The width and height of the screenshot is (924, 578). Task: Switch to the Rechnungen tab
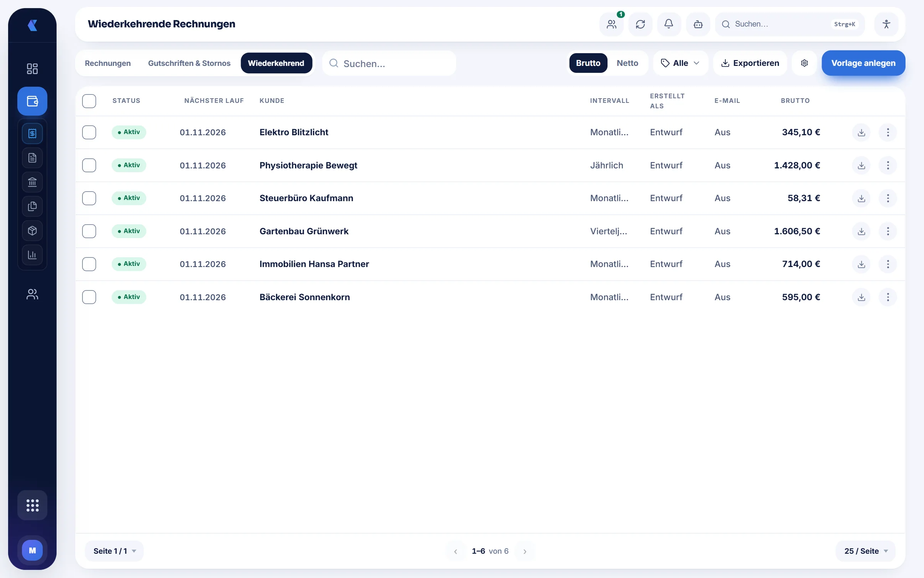tap(108, 63)
